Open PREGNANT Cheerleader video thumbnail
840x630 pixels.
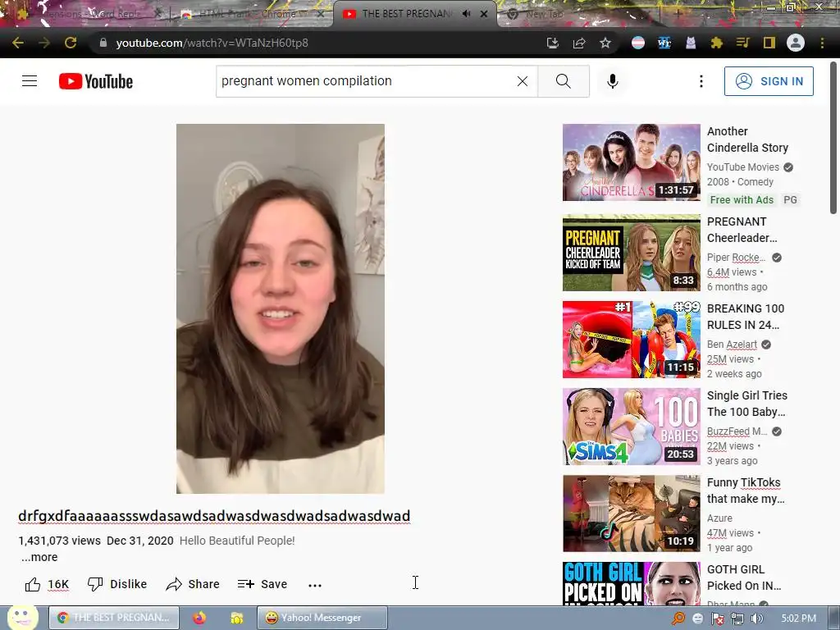pos(631,253)
